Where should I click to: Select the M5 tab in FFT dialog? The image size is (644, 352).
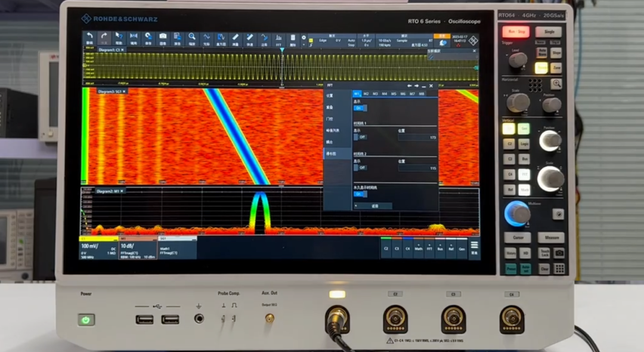pyautogui.click(x=394, y=94)
